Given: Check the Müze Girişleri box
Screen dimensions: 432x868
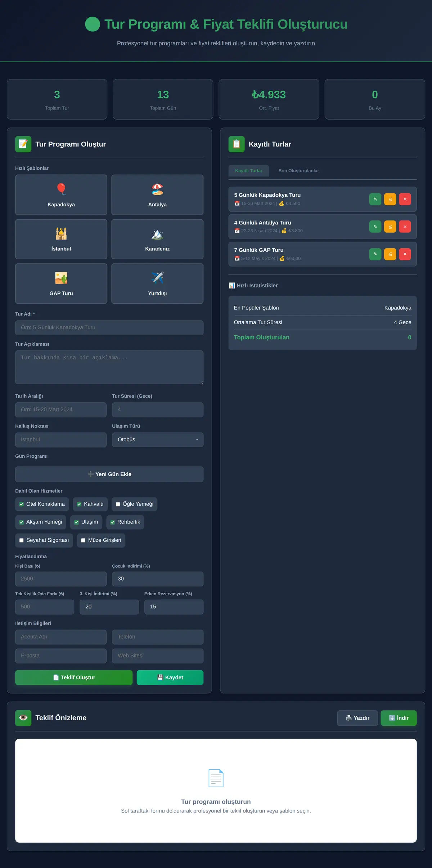Looking at the screenshot, I should (x=83, y=540).
